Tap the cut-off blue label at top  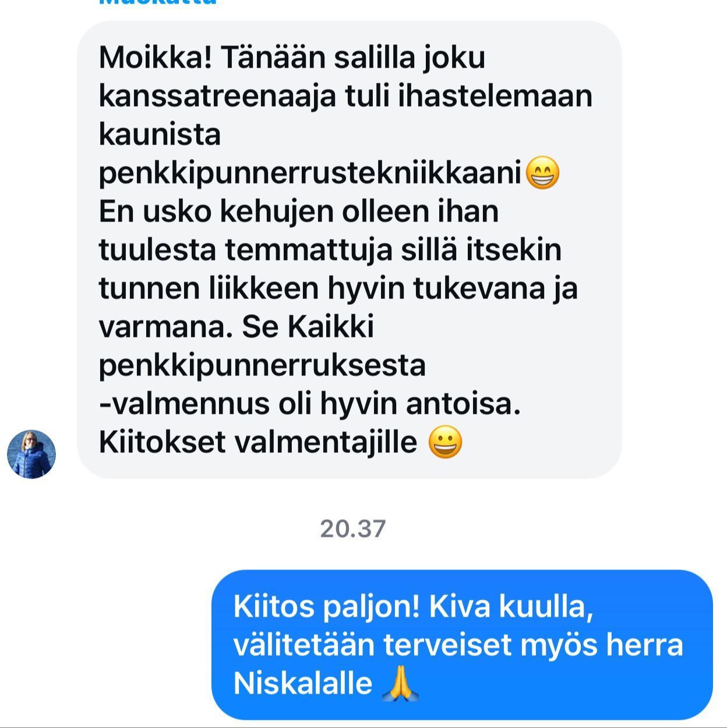158,2
